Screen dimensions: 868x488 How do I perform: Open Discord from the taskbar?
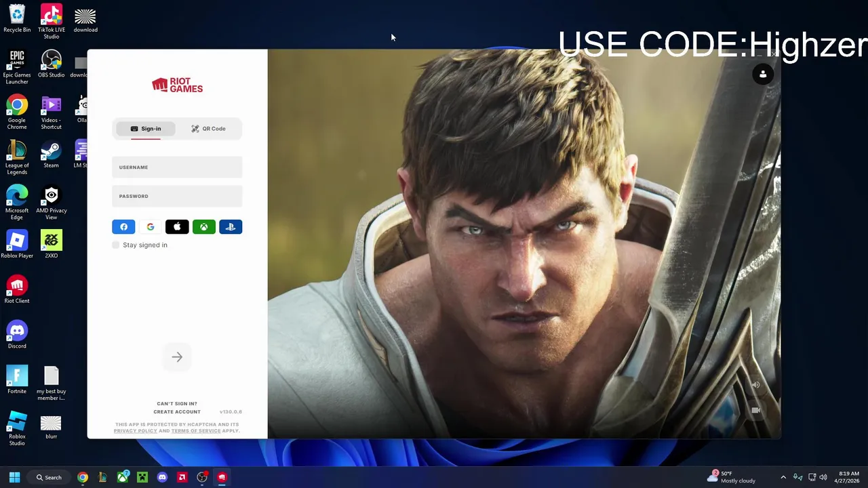coord(162,477)
